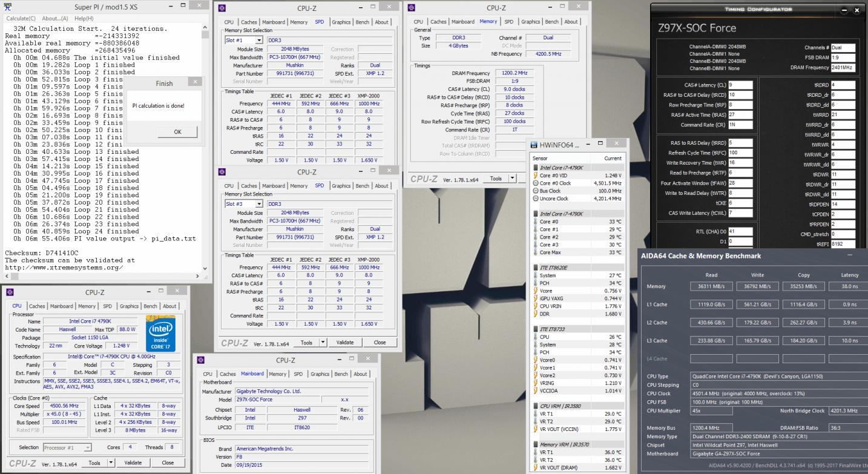Open Tools dropdown arrow in CPU-Z processor window

pyautogui.click(x=111, y=462)
